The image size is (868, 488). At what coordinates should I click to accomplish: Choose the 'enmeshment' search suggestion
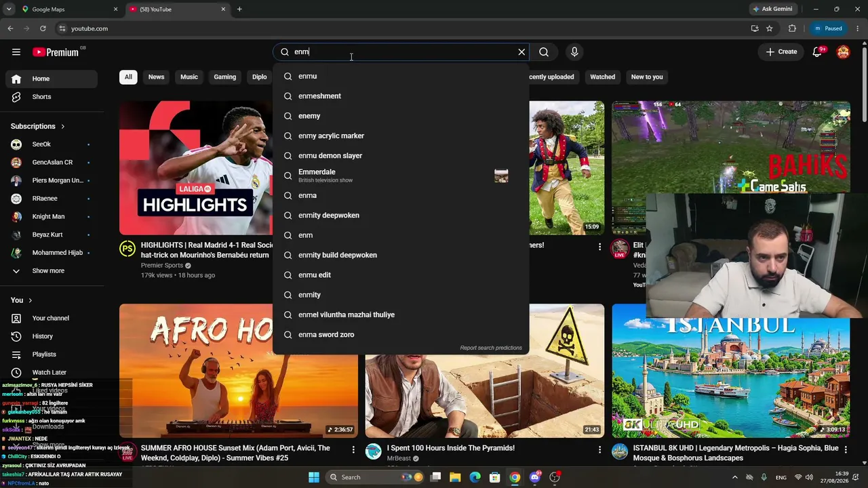tap(401, 96)
